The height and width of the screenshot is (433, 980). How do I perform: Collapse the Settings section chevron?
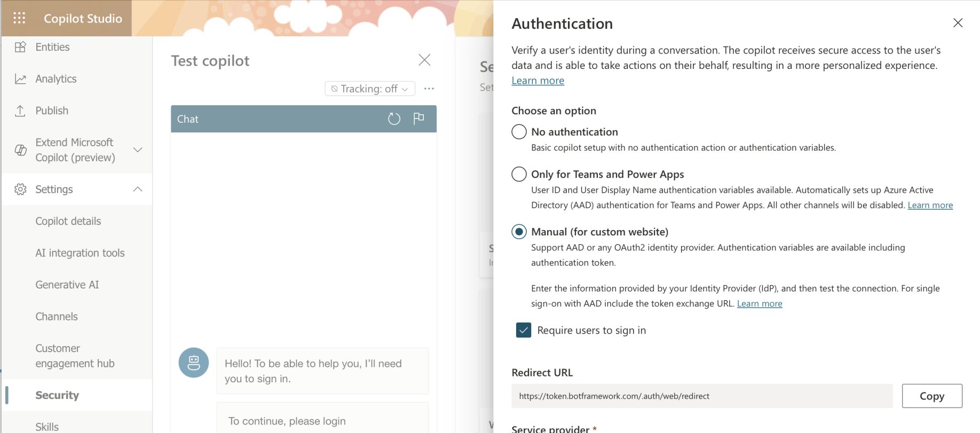(138, 190)
